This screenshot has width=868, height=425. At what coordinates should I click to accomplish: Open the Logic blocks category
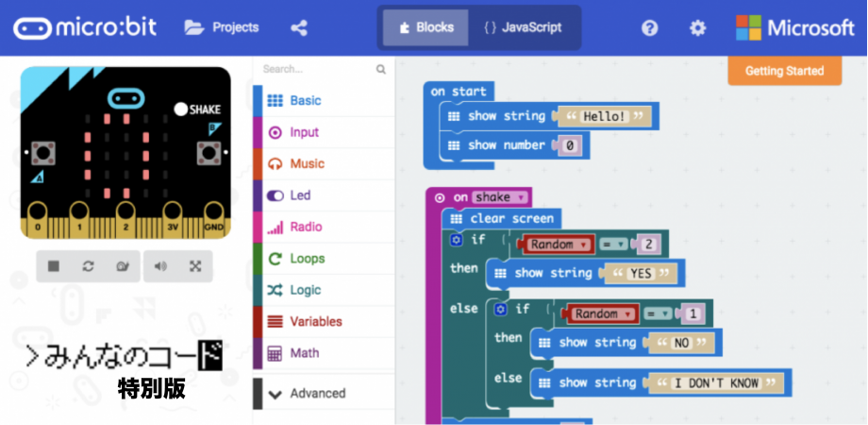point(324,290)
